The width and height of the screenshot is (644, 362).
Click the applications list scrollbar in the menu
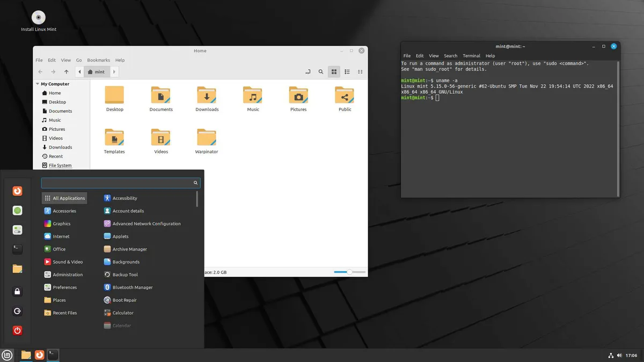(197, 199)
